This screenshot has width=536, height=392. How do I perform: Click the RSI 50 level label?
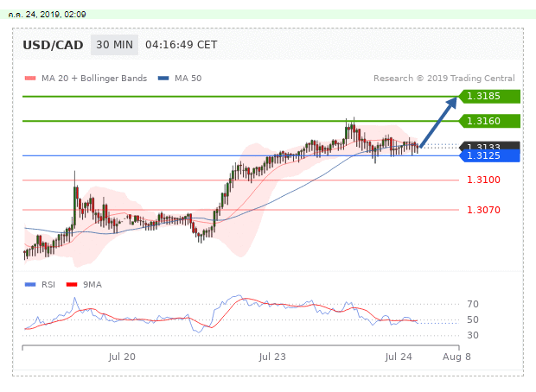(473, 320)
